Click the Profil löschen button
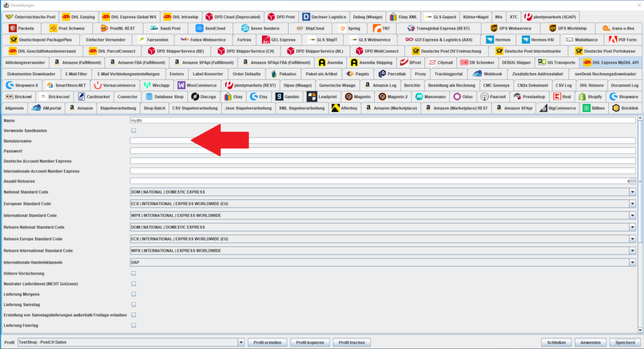This screenshot has width=644, height=349. 352,343
